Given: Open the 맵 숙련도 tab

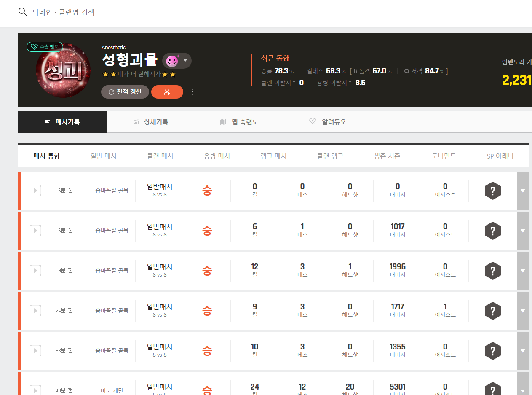Looking at the screenshot, I should point(239,122).
